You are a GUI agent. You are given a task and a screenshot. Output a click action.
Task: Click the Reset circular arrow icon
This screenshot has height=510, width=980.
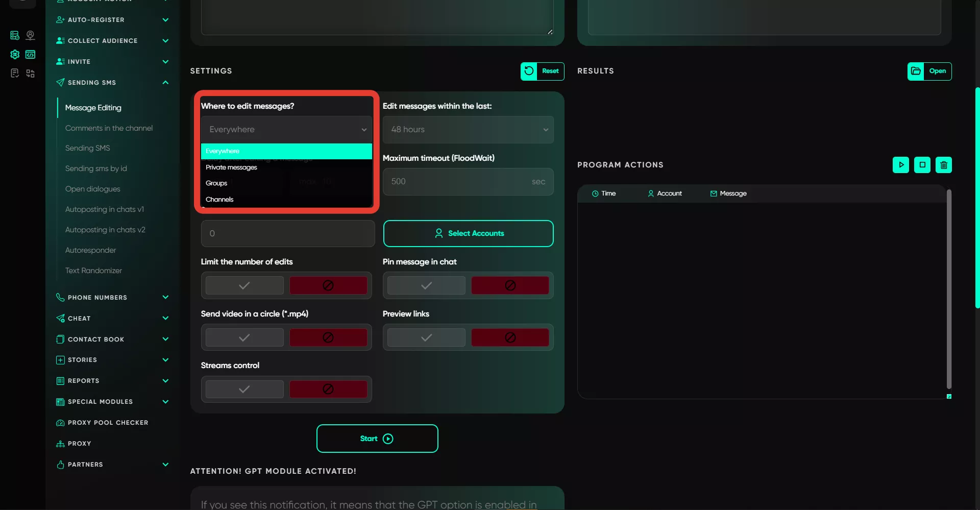pyautogui.click(x=529, y=71)
